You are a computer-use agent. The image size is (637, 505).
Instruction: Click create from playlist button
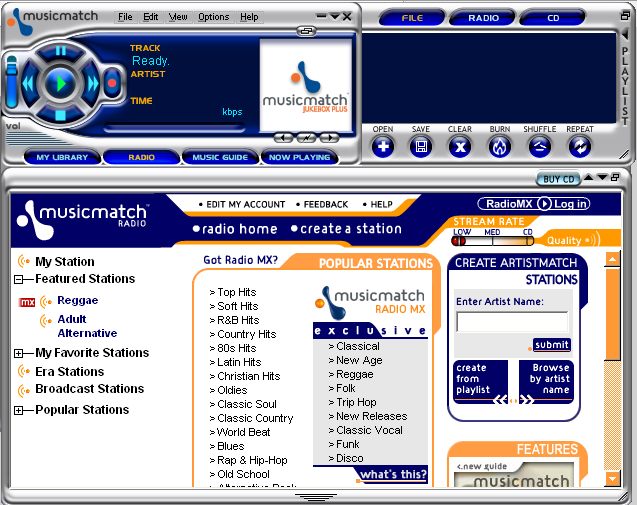point(481,381)
